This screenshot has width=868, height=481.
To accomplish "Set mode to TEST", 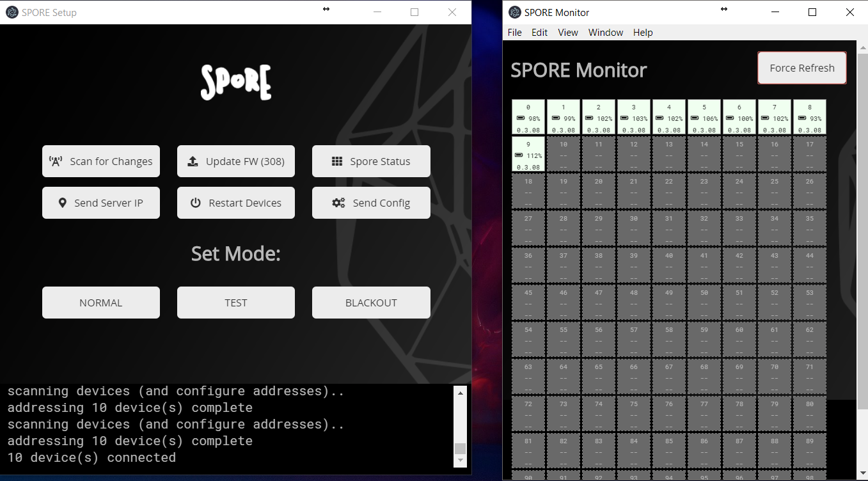I will [x=236, y=303].
